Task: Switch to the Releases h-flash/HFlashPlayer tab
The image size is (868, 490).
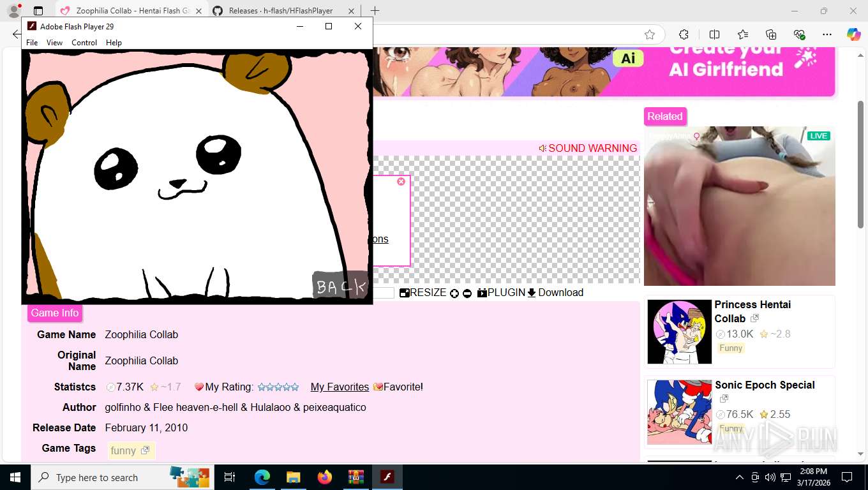Action: 281,11
